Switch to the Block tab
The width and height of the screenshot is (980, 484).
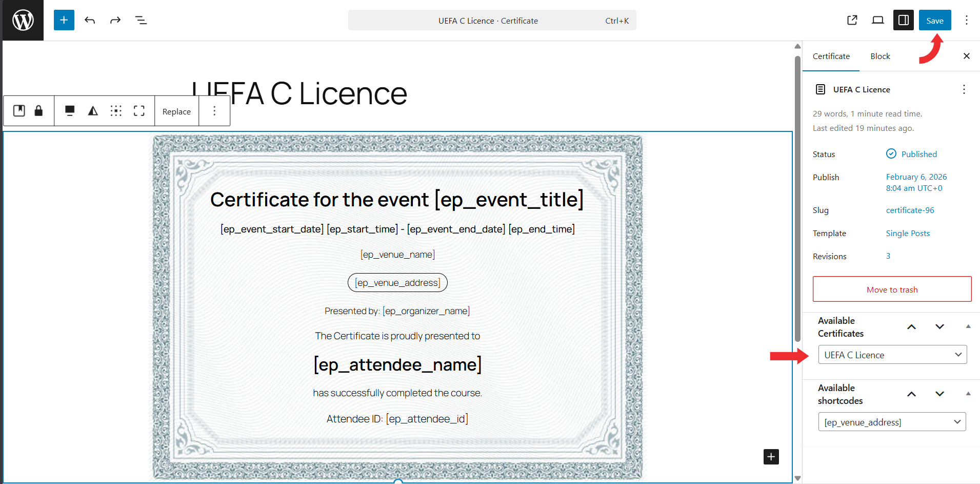(x=880, y=56)
